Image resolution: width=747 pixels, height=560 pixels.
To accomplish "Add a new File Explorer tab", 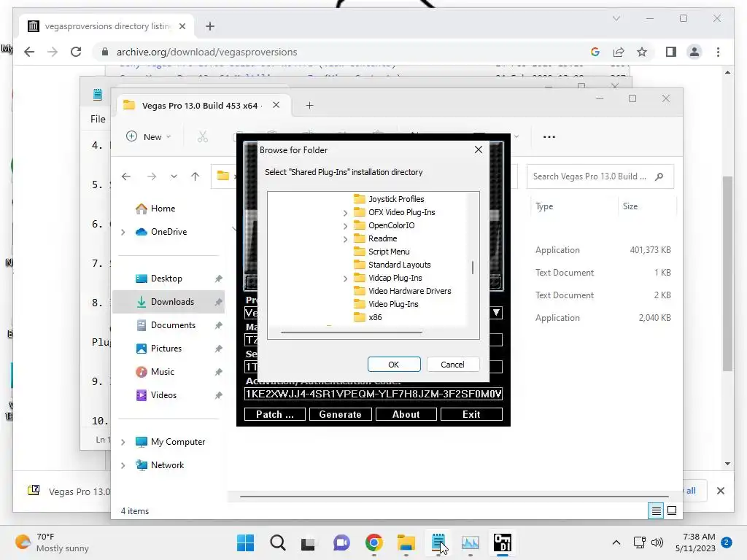I will 309,105.
